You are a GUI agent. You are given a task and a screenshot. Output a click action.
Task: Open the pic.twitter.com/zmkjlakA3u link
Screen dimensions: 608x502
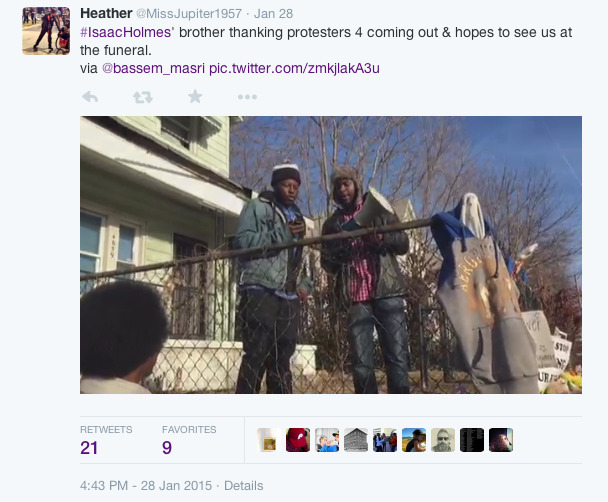pos(294,68)
